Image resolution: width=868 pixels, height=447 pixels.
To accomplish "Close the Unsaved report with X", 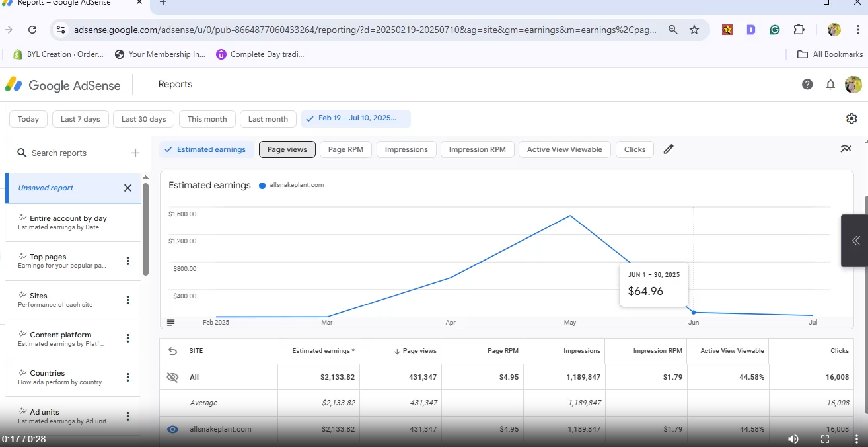I will (x=127, y=188).
